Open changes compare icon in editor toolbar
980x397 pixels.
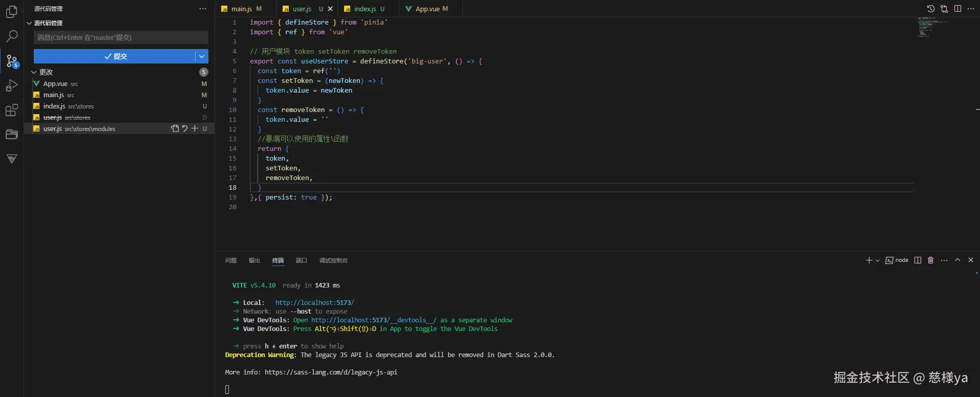pos(944,9)
